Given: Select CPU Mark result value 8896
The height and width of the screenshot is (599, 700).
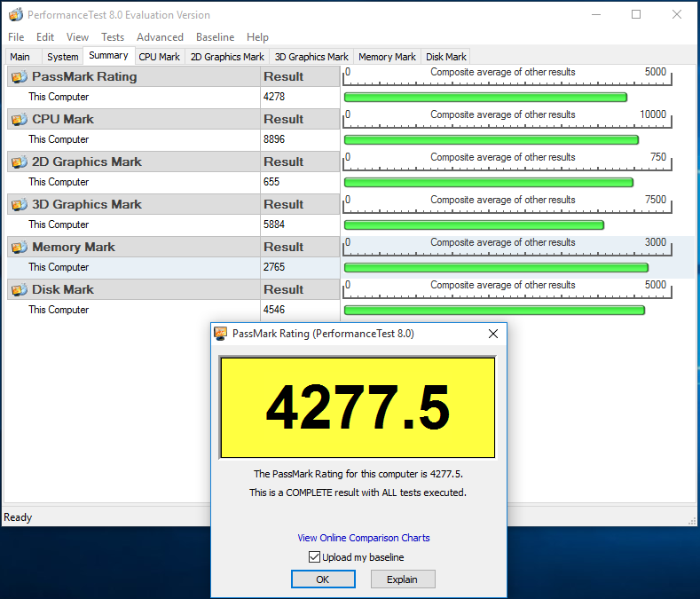Looking at the screenshot, I should [x=274, y=139].
